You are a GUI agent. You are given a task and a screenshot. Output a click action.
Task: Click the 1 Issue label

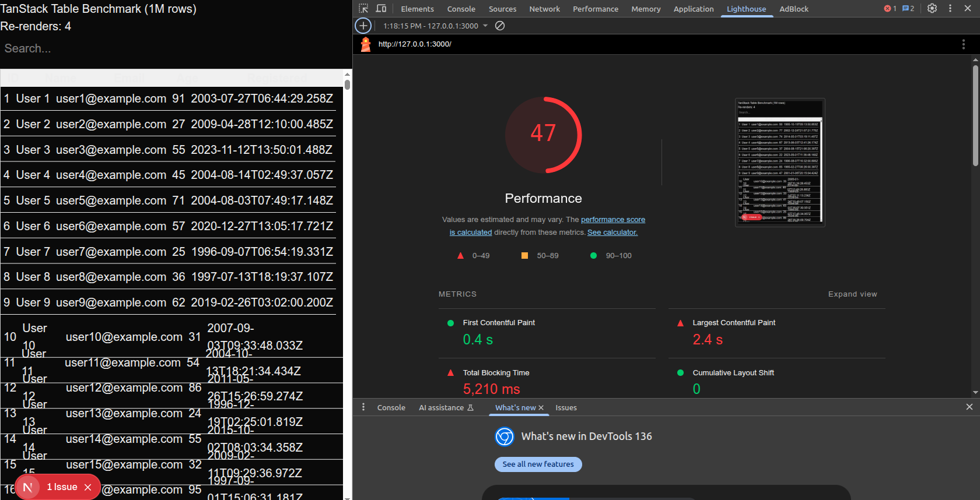(62, 487)
